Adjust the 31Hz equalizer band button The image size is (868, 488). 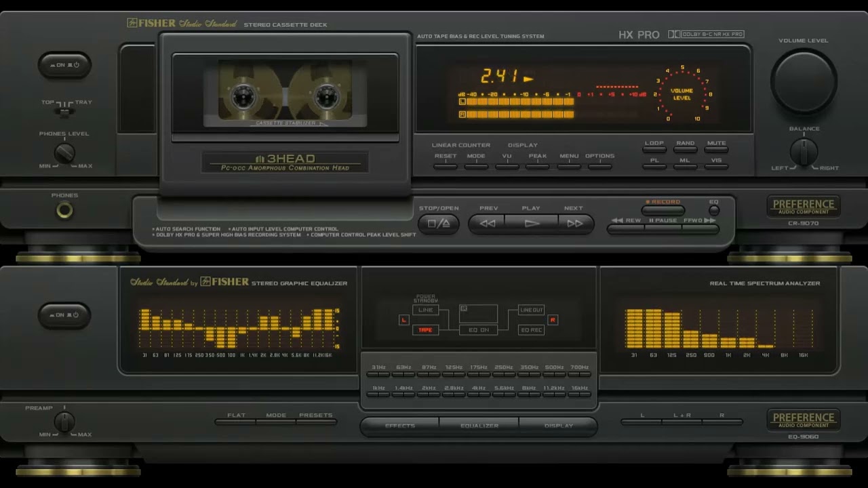(378, 373)
